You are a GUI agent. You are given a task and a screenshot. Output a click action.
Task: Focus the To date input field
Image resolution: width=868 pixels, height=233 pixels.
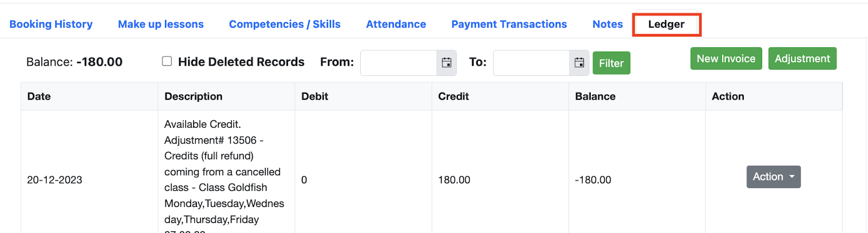532,63
